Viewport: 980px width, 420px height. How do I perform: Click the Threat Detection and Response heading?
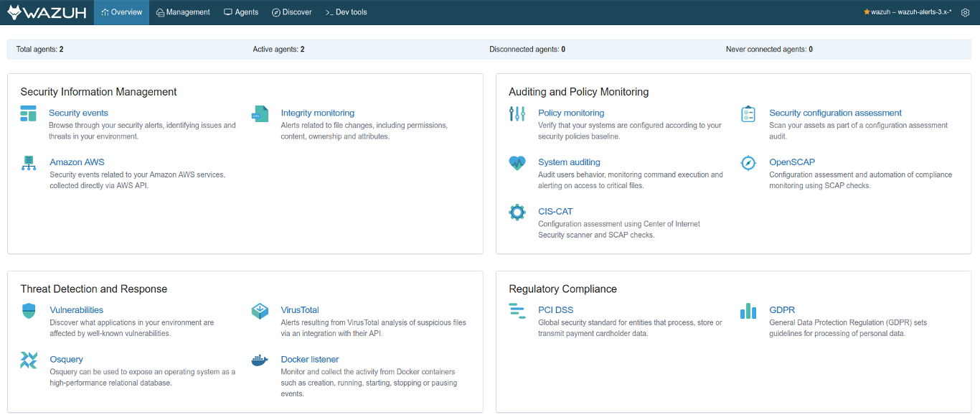pos(94,289)
